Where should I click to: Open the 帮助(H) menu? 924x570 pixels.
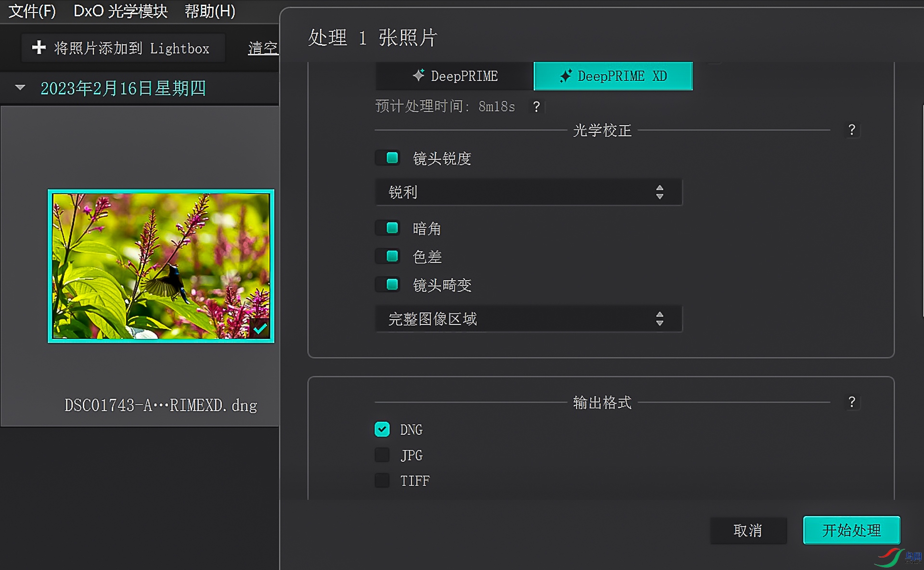(210, 11)
